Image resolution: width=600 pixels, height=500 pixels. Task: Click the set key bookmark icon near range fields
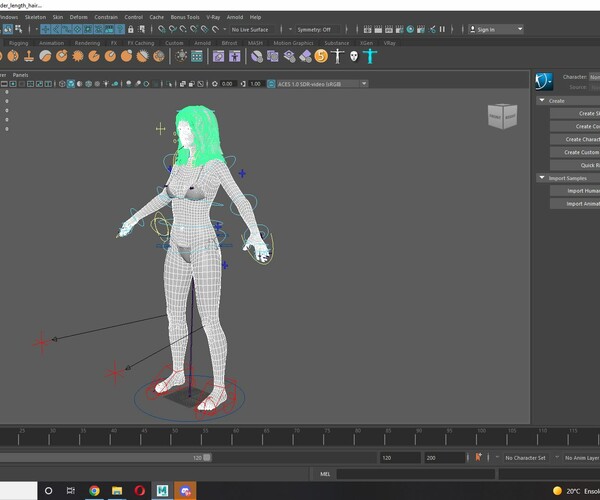coord(478,457)
